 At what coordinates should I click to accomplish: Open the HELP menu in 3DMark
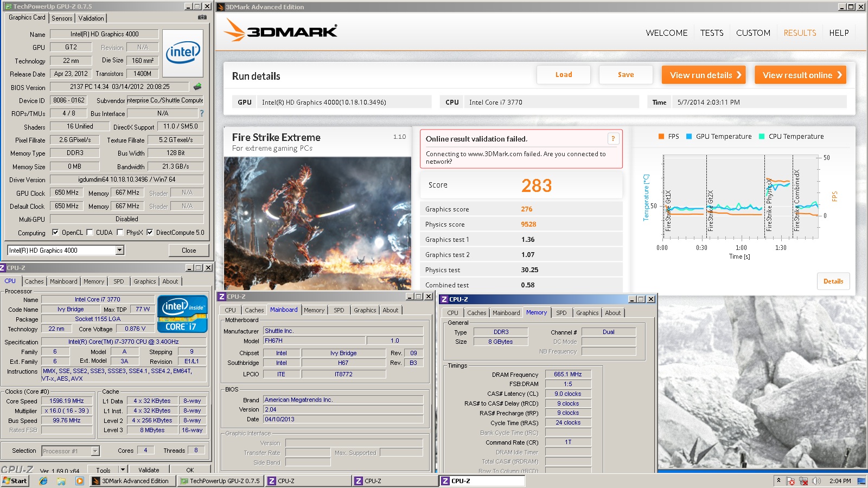coord(839,33)
